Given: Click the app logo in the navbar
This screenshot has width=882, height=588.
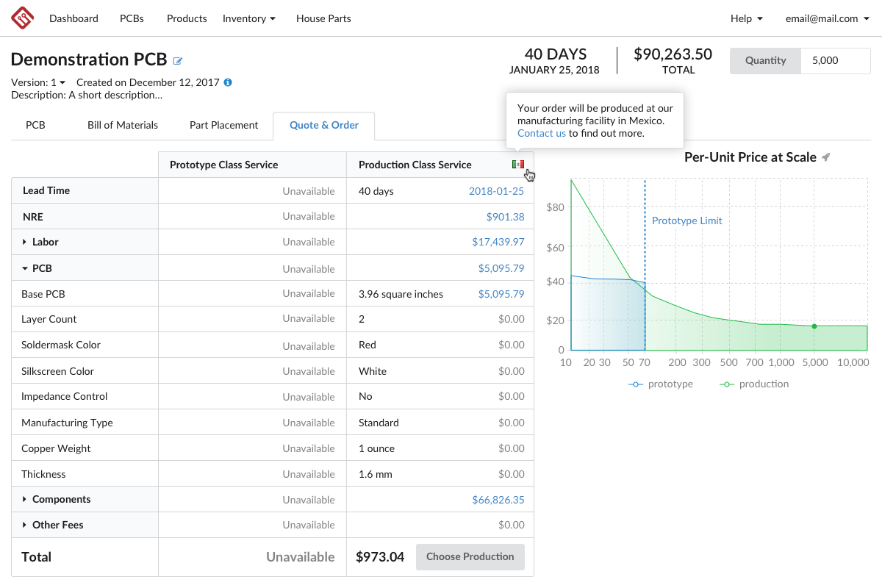Looking at the screenshot, I should tap(23, 18).
